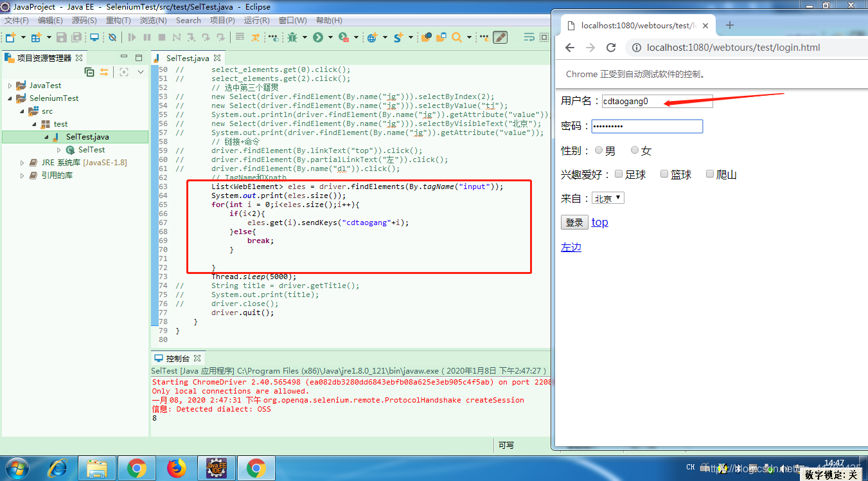Open the 源码(S) menu
The image size is (868, 481).
(84, 21)
